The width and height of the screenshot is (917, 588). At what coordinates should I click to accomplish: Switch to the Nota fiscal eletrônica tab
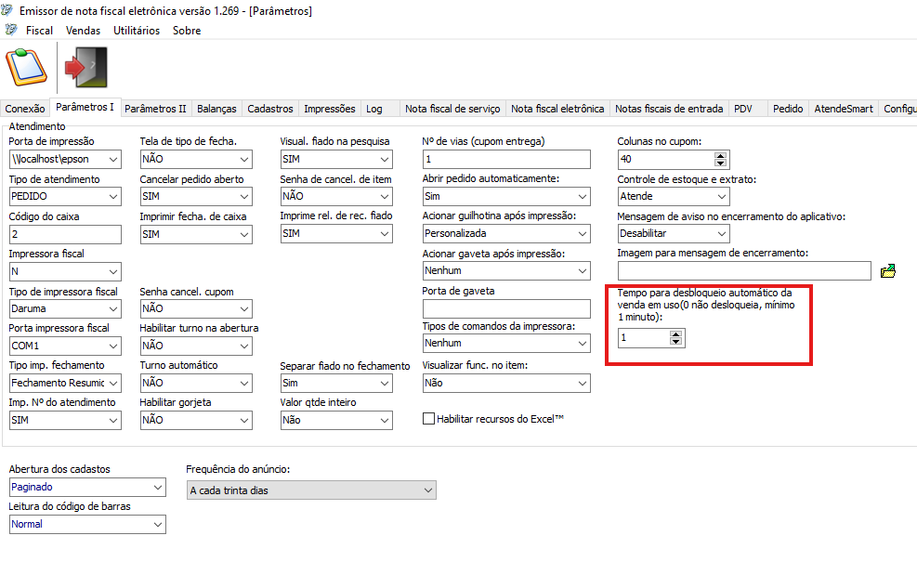point(557,109)
